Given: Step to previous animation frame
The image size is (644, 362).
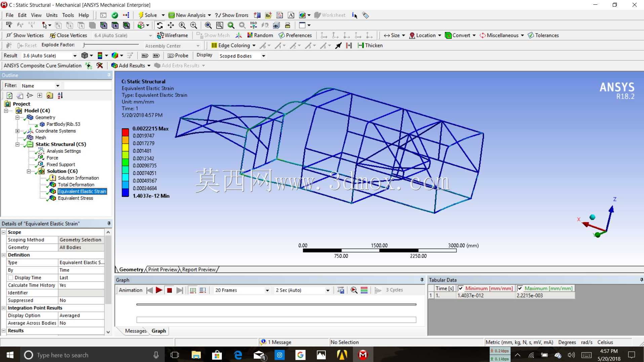Looking at the screenshot, I should click(149, 290).
